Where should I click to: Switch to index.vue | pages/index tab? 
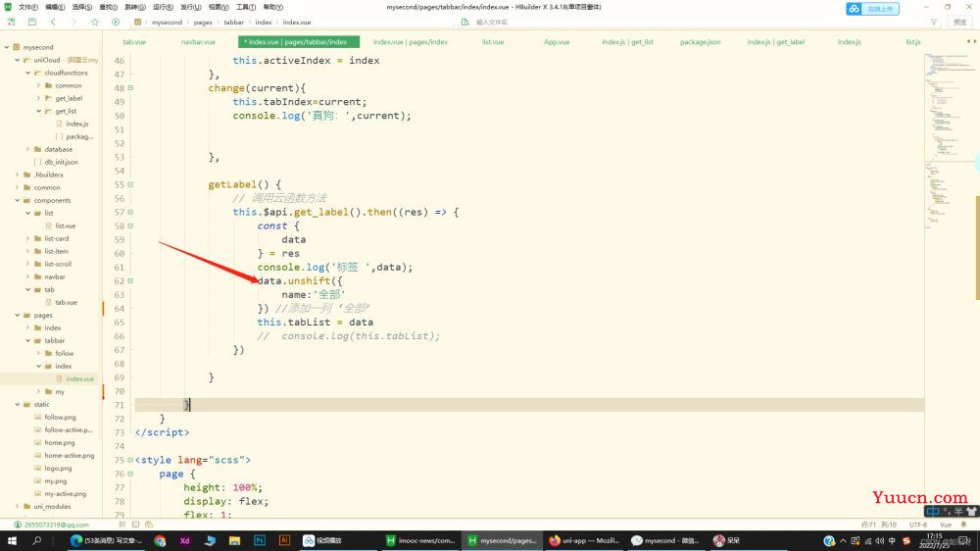(x=411, y=42)
